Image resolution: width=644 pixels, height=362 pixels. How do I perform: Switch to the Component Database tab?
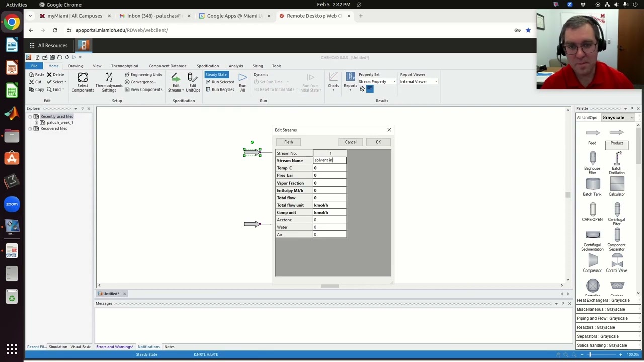coord(168,66)
